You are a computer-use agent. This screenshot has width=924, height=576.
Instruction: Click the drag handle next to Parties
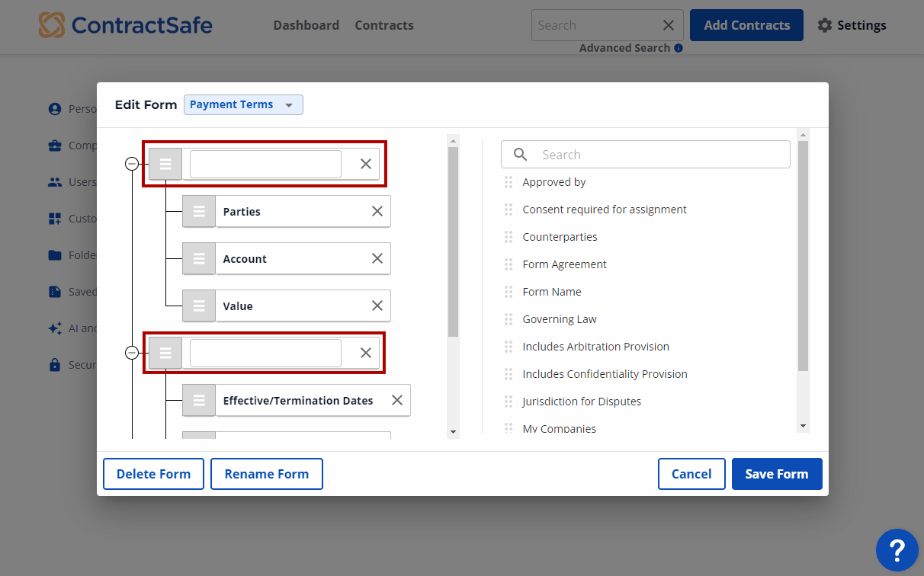click(x=199, y=212)
